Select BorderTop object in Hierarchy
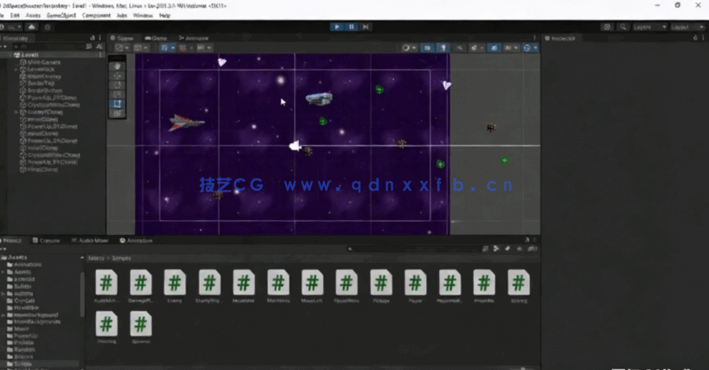709x370 pixels. [41, 83]
